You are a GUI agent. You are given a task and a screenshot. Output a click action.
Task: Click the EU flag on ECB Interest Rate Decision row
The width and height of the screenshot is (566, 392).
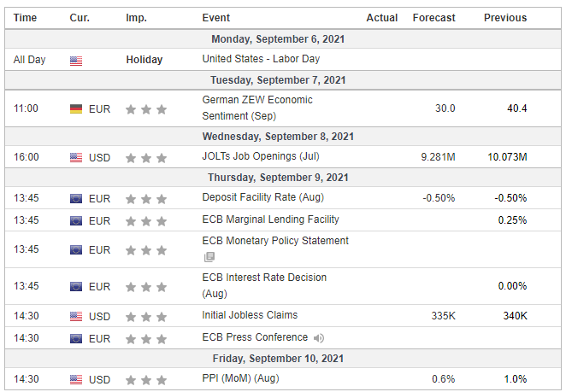coord(76,287)
